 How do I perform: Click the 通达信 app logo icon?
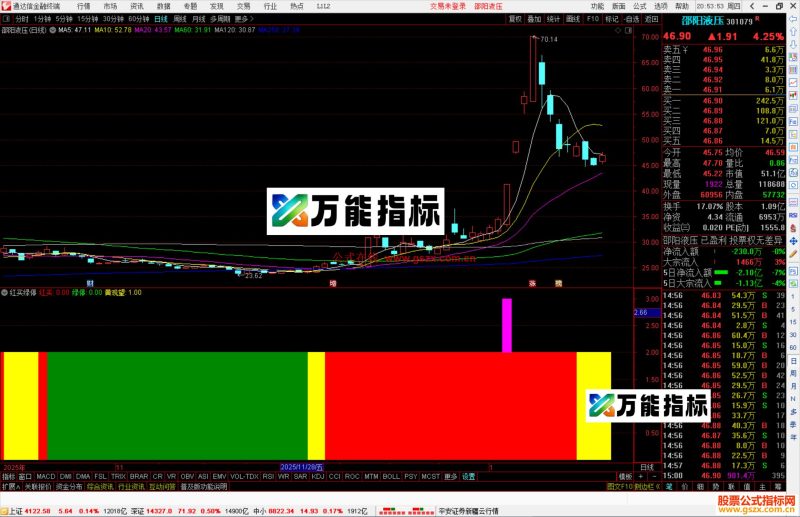pyautogui.click(x=6, y=6)
